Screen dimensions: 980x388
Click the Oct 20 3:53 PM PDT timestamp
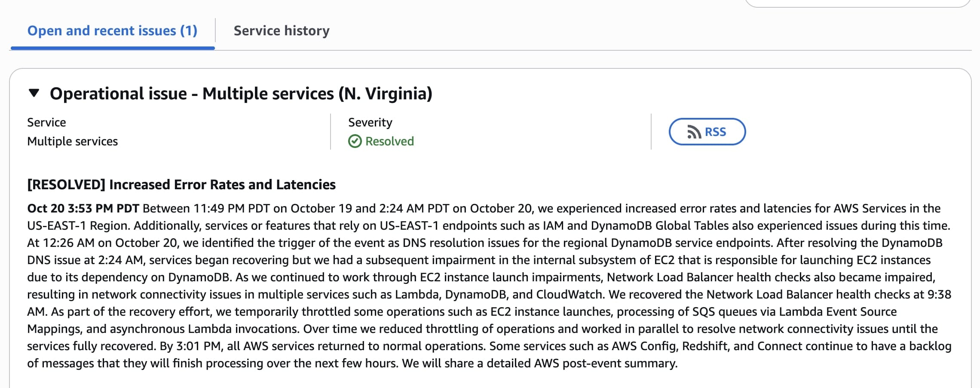83,209
